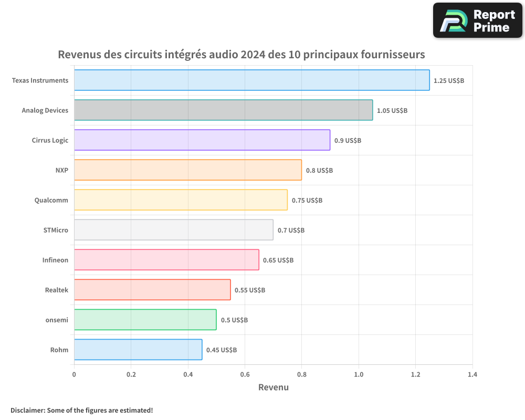
Task: Click the 0.9 US$B value label
Action: coord(347,140)
